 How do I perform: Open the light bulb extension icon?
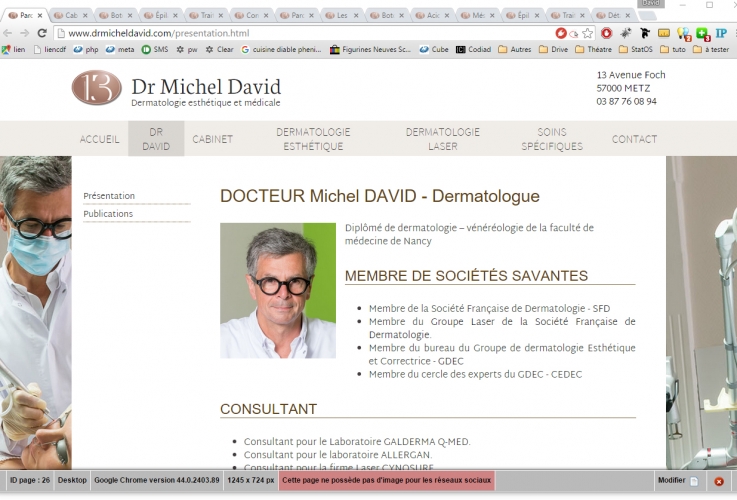(x=683, y=34)
